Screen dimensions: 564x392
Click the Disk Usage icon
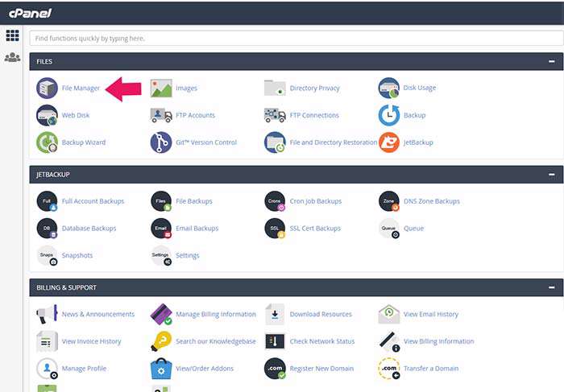point(389,88)
